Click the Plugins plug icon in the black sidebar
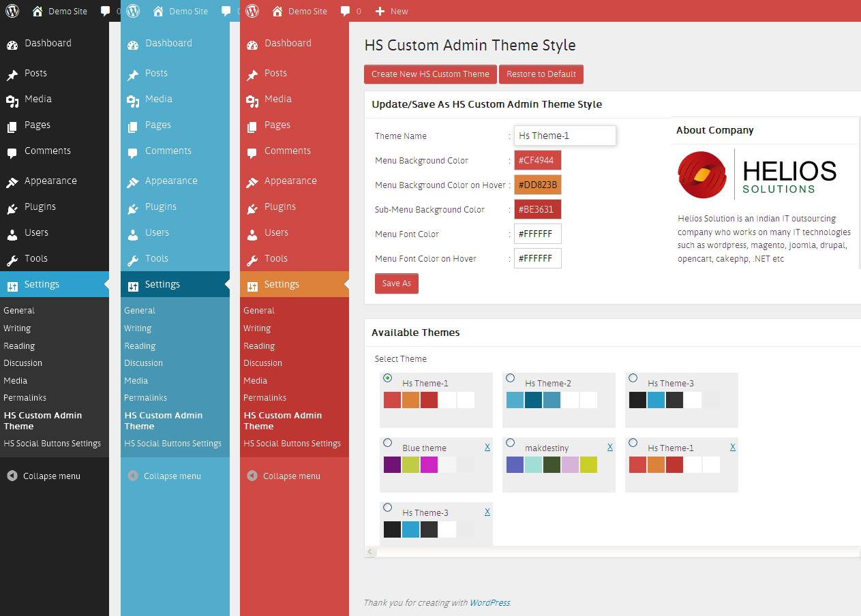The height and width of the screenshot is (616, 861). (x=12, y=208)
